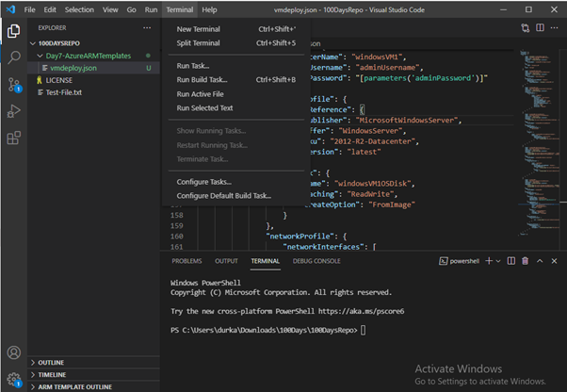This screenshot has width=567, height=392.
Task: Switch to the DEBUG CONSOLE tab
Action: click(x=316, y=261)
